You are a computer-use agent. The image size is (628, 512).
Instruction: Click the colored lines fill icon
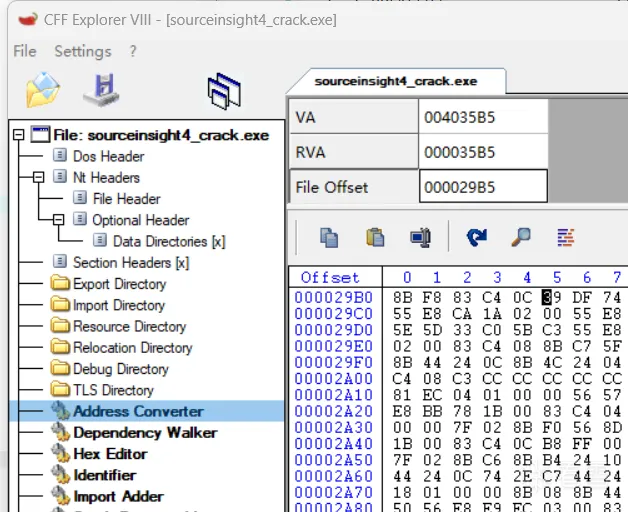click(566, 237)
